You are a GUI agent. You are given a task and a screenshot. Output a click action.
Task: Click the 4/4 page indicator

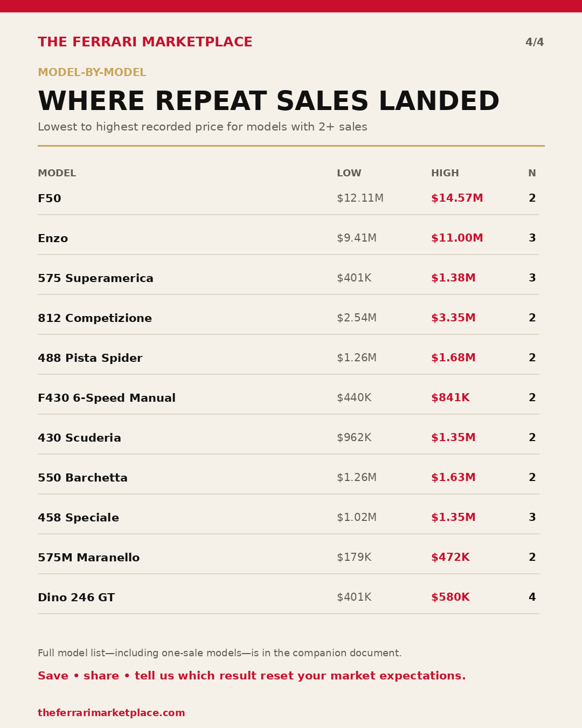click(x=535, y=42)
